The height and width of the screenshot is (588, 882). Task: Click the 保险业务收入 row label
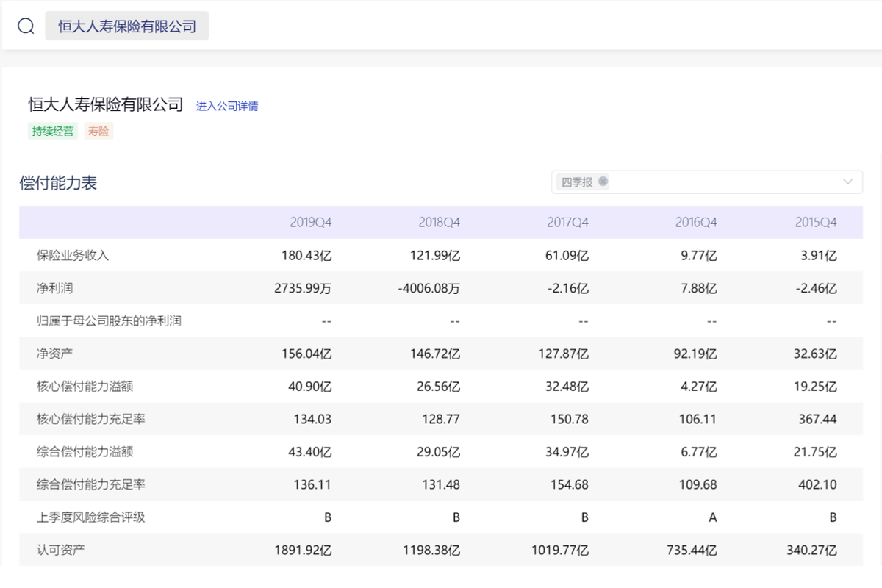click(x=73, y=255)
